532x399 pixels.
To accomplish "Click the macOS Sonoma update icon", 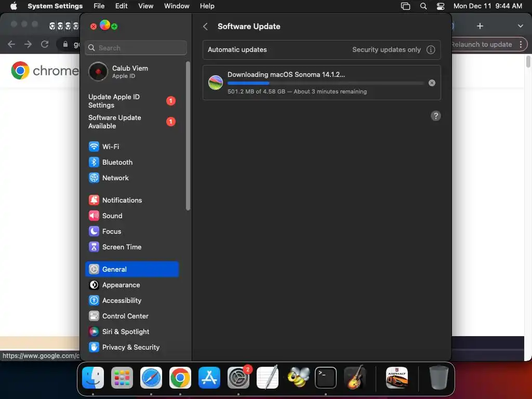I will click(216, 83).
